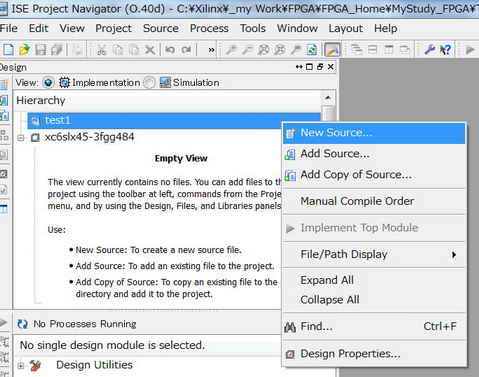Choose Find... from context menu
Screen dimensions: 479x377
click(374, 326)
